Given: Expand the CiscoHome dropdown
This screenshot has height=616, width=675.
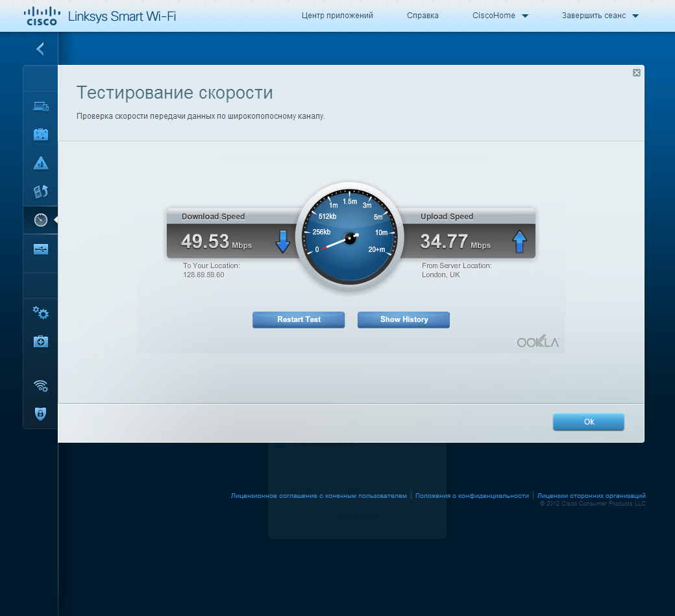Looking at the screenshot, I should pyautogui.click(x=500, y=16).
